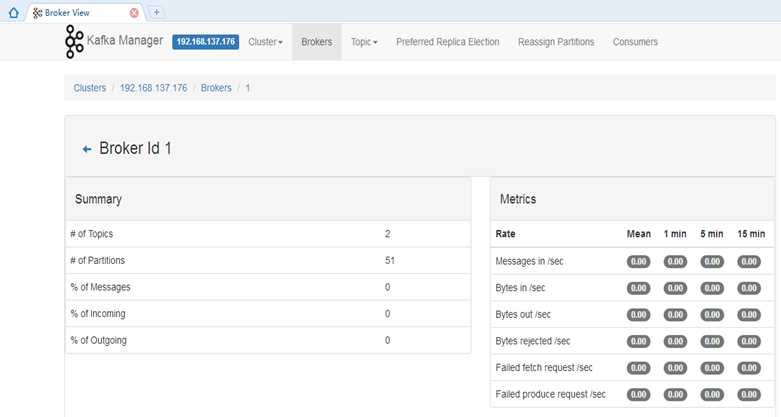This screenshot has width=781, height=417.
Task: Click the 192.168.137.176 breadcrumb link
Action: [x=153, y=88]
